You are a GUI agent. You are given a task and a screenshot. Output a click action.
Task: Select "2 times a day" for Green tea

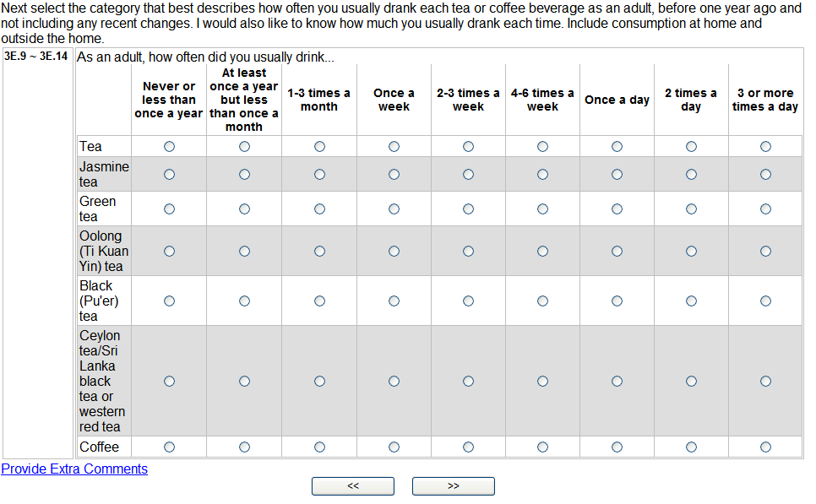tap(691, 209)
